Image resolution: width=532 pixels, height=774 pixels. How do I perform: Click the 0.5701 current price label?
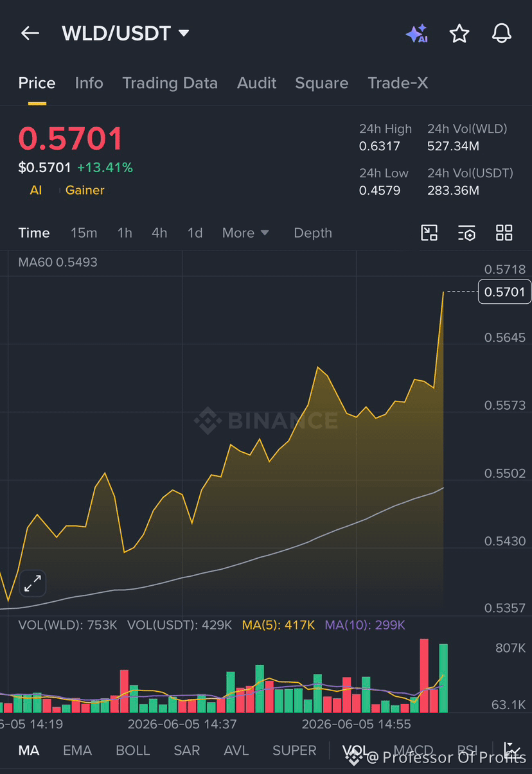(505, 292)
